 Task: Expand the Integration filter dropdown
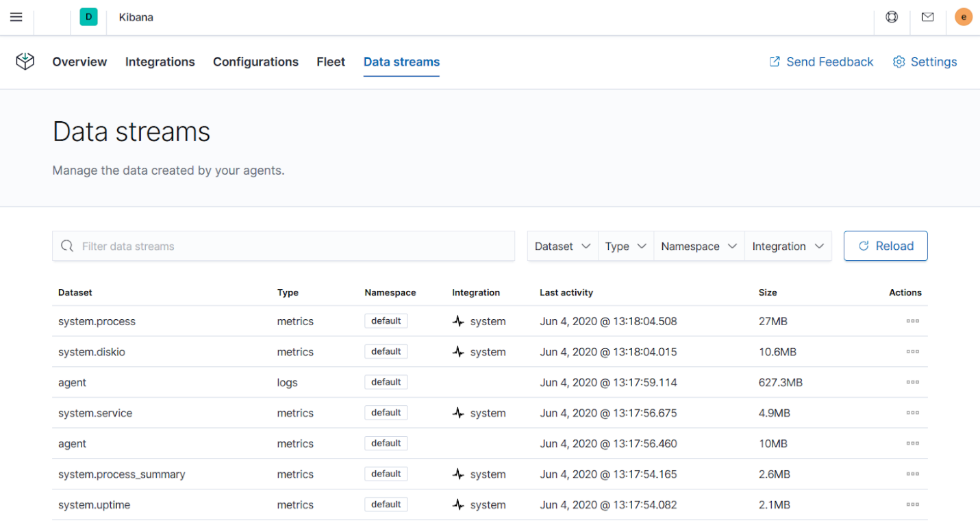tap(788, 246)
